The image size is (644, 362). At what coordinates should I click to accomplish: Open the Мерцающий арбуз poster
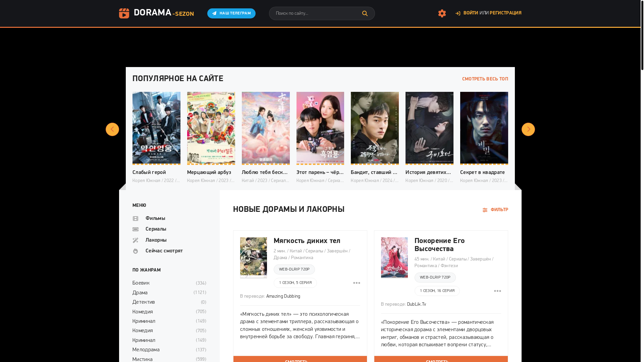pos(211,128)
